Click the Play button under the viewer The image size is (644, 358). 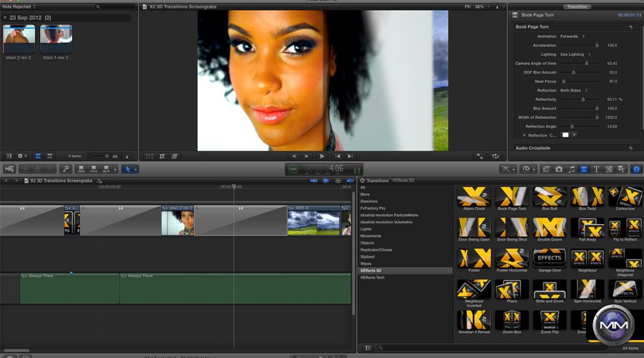click(322, 155)
